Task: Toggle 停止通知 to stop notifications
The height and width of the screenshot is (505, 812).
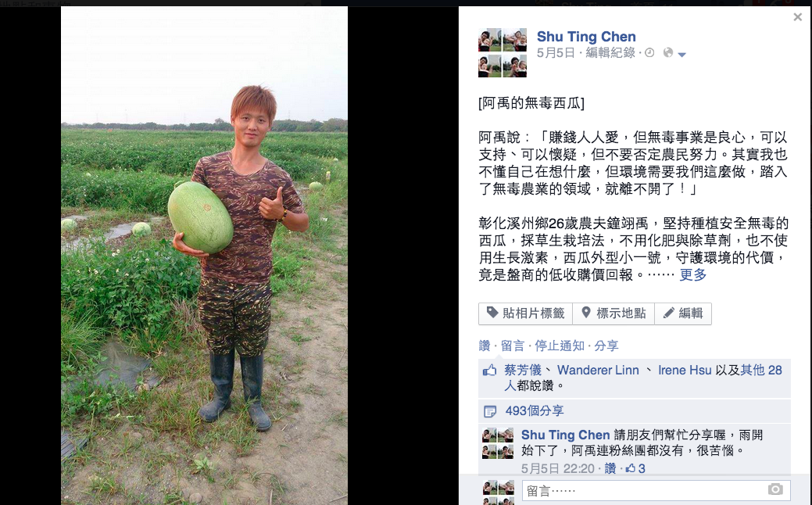Action: [560, 346]
